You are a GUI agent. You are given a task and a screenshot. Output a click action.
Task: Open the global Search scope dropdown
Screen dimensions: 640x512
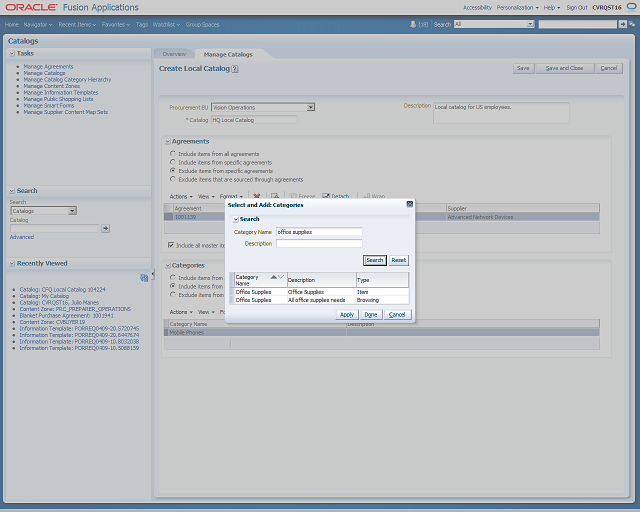pyautogui.click(x=530, y=24)
